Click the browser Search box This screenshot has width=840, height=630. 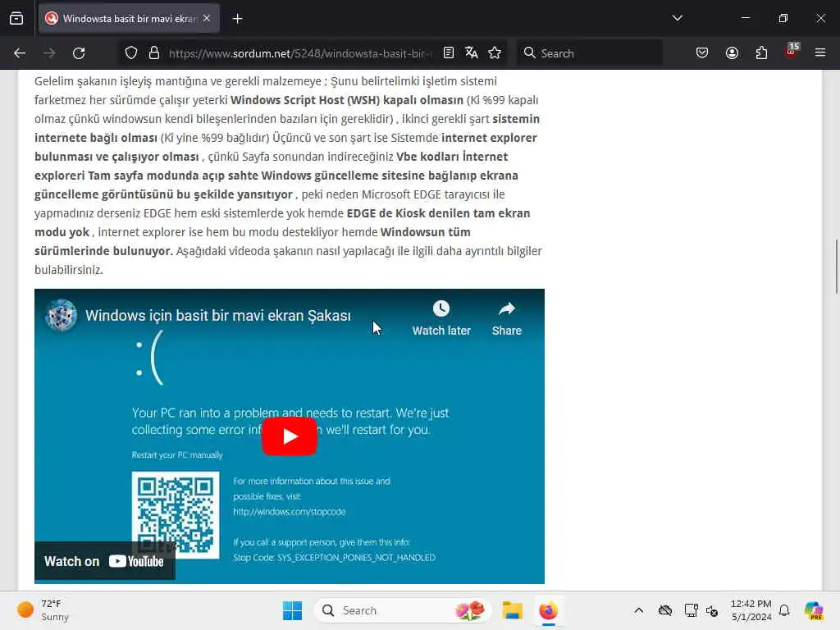tap(589, 53)
